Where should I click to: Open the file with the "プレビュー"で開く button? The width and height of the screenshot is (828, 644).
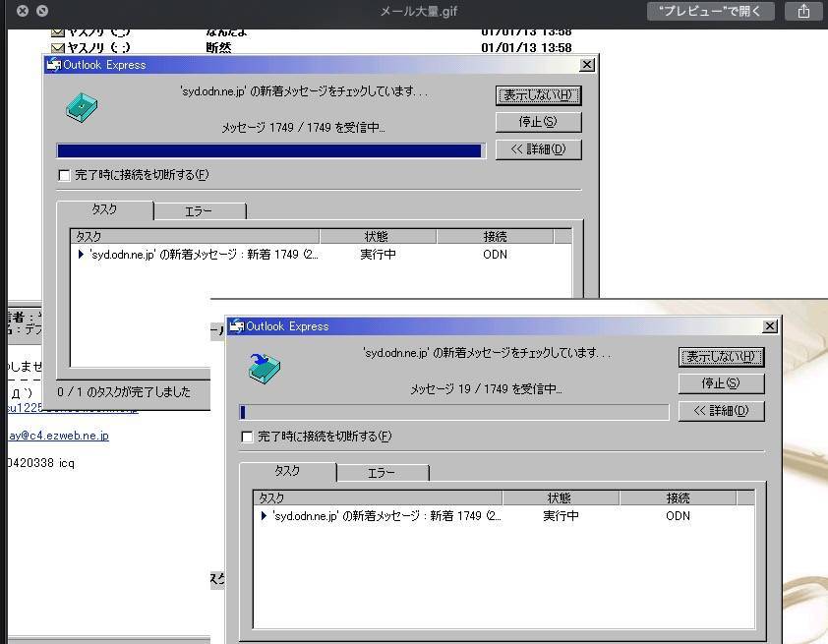click(710, 11)
